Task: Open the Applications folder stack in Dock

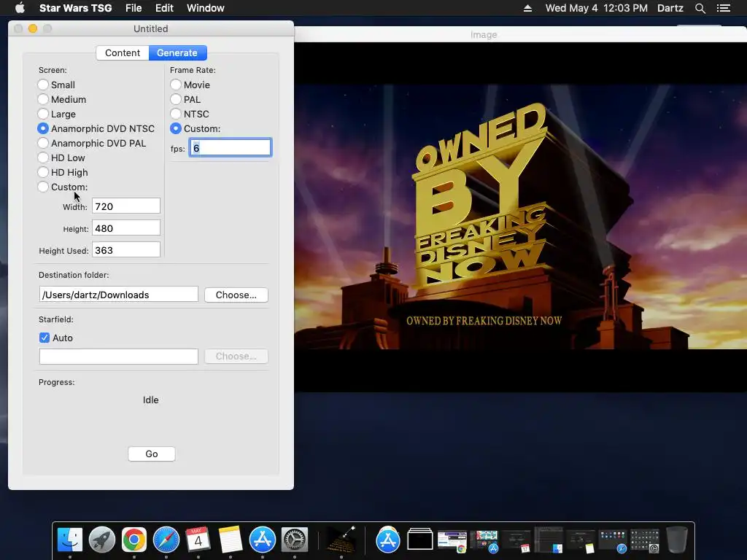Action: click(x=388, y=540)
